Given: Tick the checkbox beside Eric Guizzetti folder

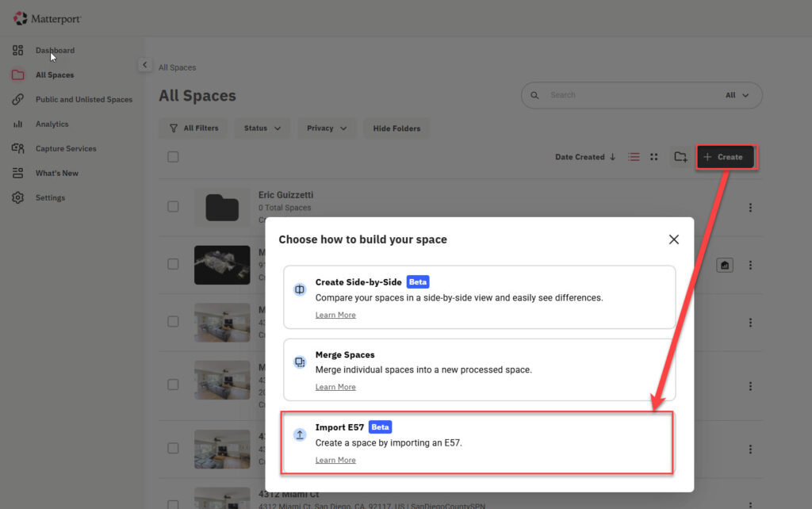Looking at the screenshot, I should pos(173,206).
